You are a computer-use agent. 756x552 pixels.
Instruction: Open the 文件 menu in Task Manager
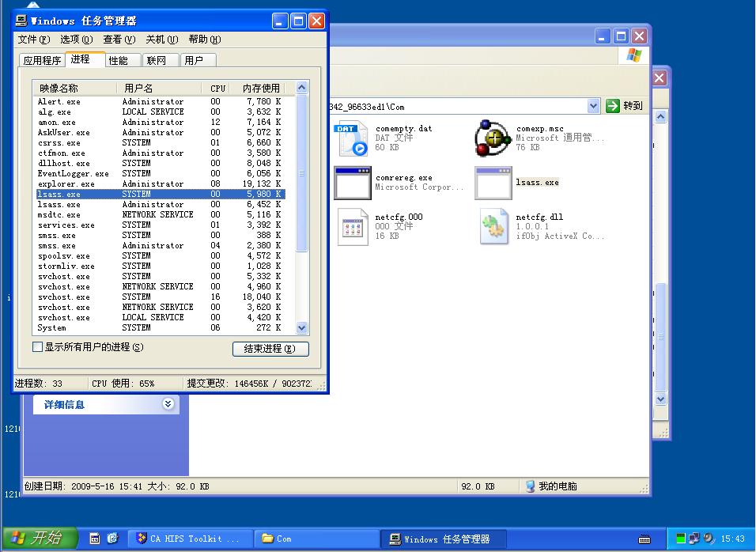point(33,40)
